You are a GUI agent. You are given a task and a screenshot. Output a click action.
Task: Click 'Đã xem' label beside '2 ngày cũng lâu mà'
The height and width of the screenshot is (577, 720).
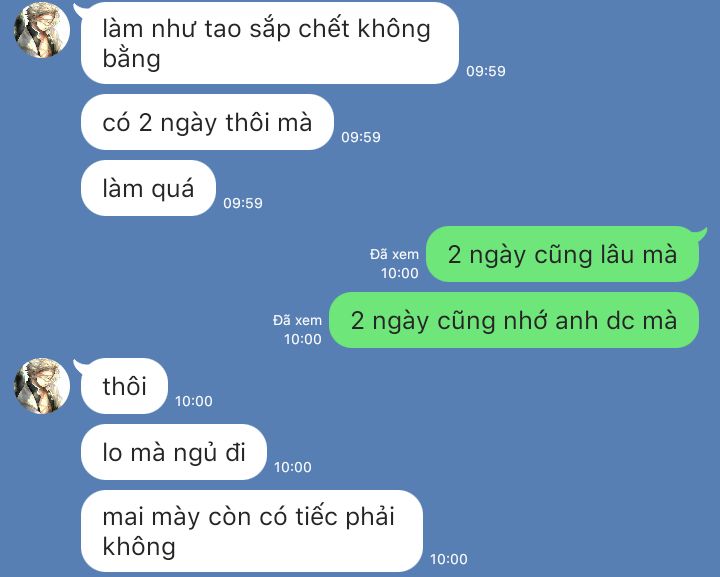394,254
